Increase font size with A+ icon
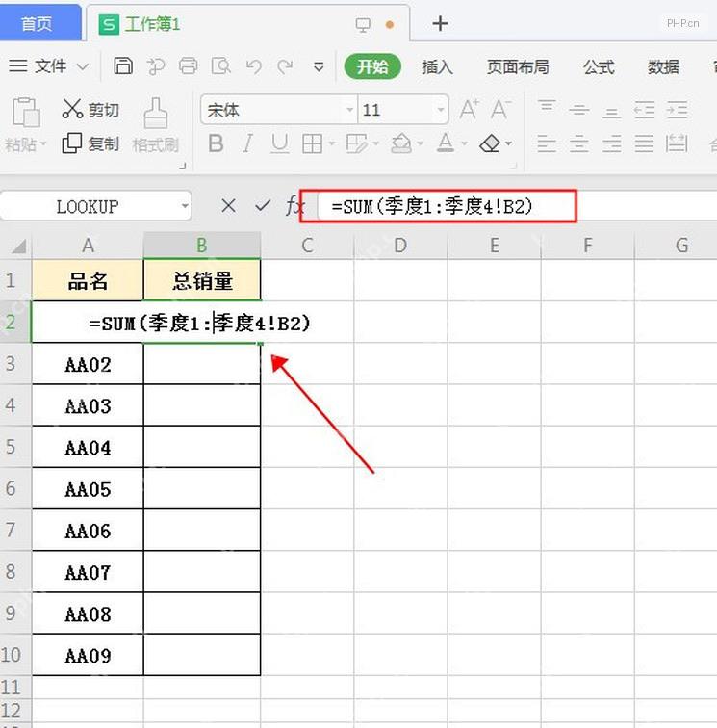Screen dimensions: 717x728 [469, 110]
